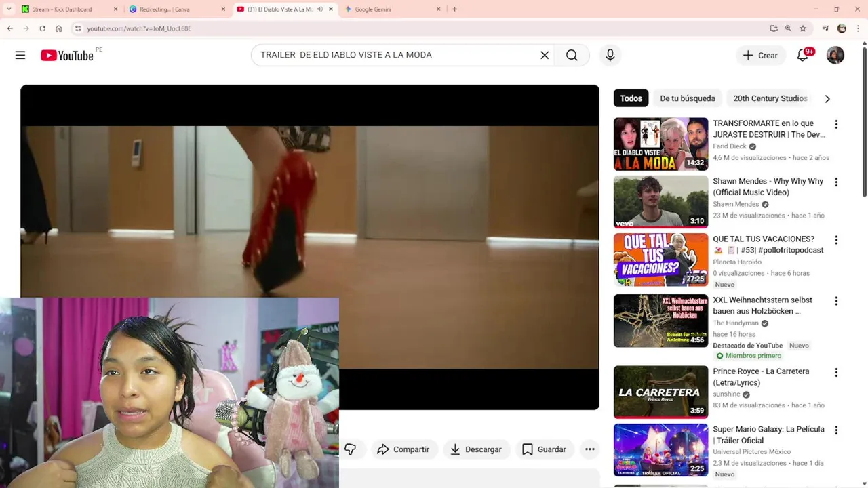868x488 pixels.
Task: Open options for Prince Royce video
Action: 836,373
